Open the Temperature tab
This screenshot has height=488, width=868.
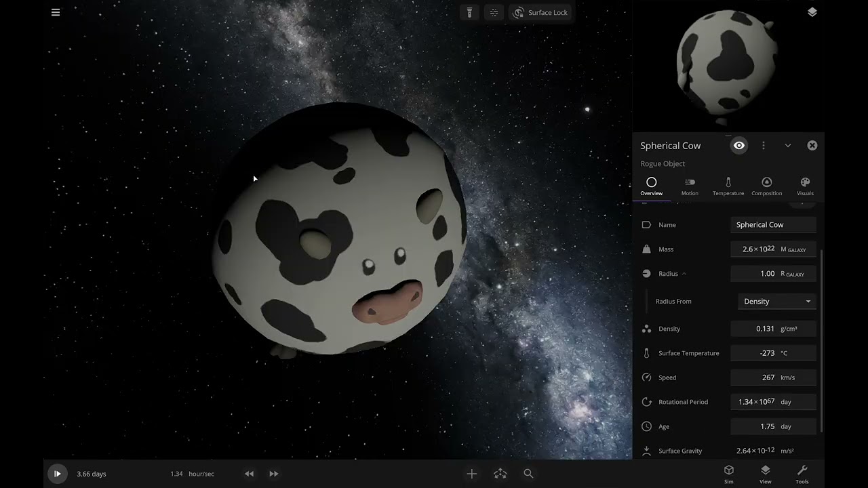pyautogui.click(x=728, y=186)
